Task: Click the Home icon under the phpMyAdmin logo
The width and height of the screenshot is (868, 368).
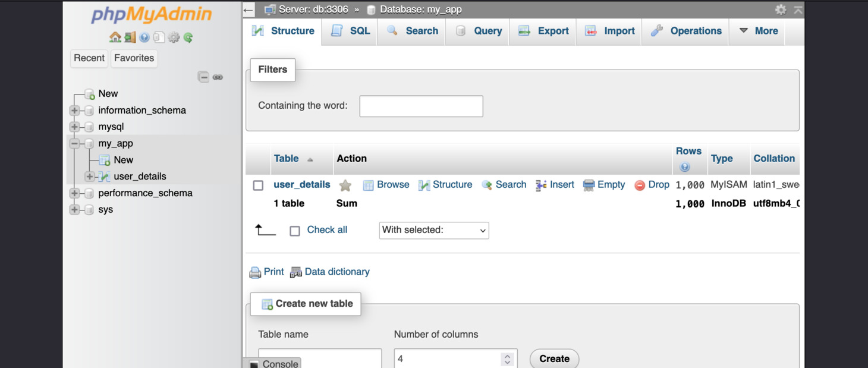Action: click(115, 37)
